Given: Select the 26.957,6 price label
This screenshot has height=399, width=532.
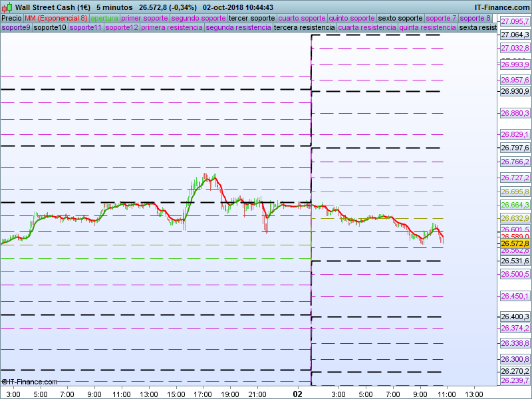Looking at the screenshot, I should pos(515,80).
